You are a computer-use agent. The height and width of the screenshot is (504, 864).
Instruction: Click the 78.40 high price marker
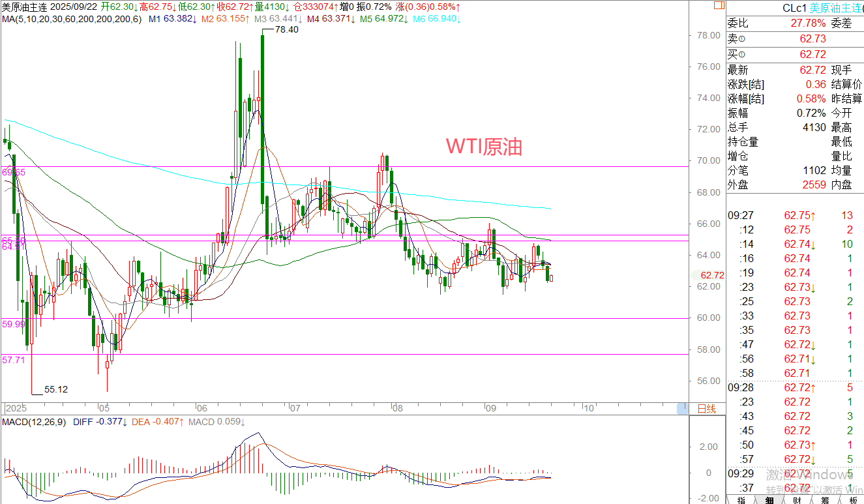pos(287,30)
